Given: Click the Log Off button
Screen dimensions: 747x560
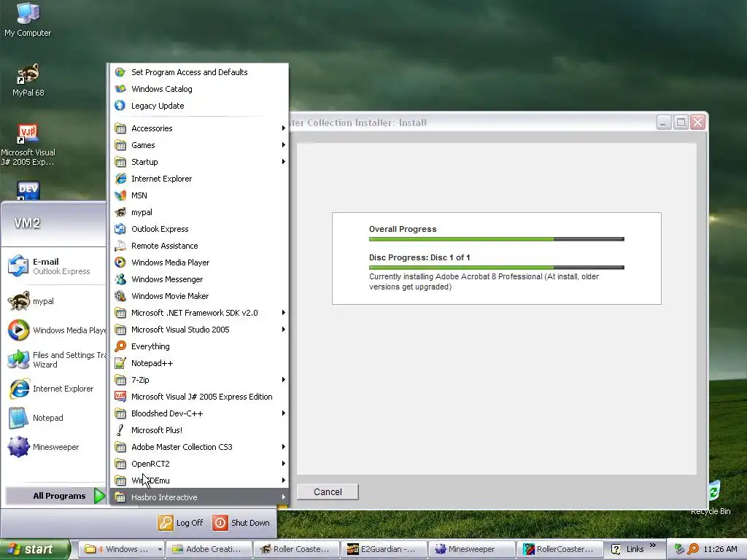Looking at the screenshot, I should pos(181,523).
